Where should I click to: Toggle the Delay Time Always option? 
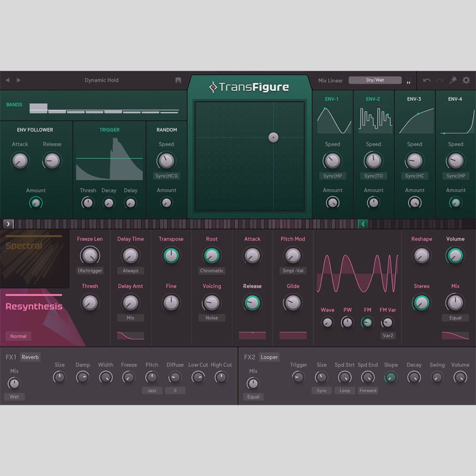[x=131, y=271]
